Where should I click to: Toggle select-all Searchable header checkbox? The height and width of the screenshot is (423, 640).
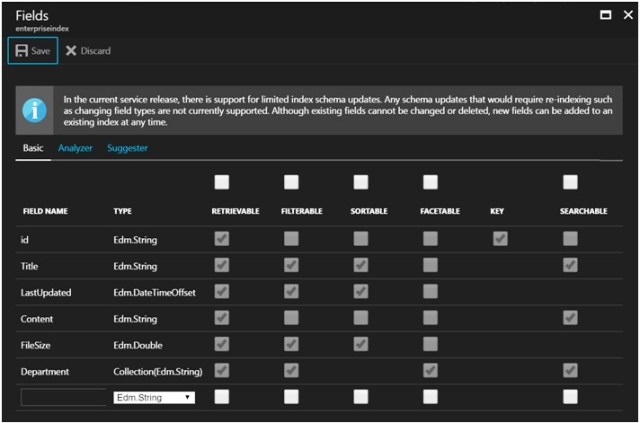pos(570,182)
